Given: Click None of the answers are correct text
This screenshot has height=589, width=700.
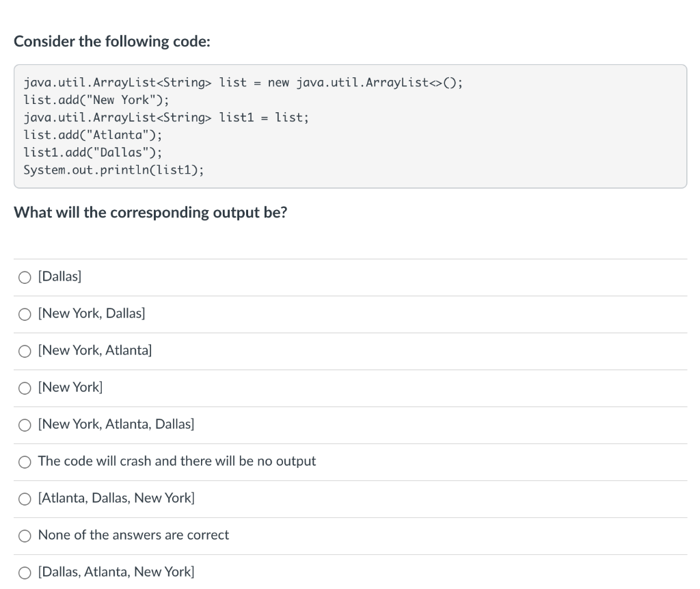Looking at the screenshot, I should [x=133, y=535].
